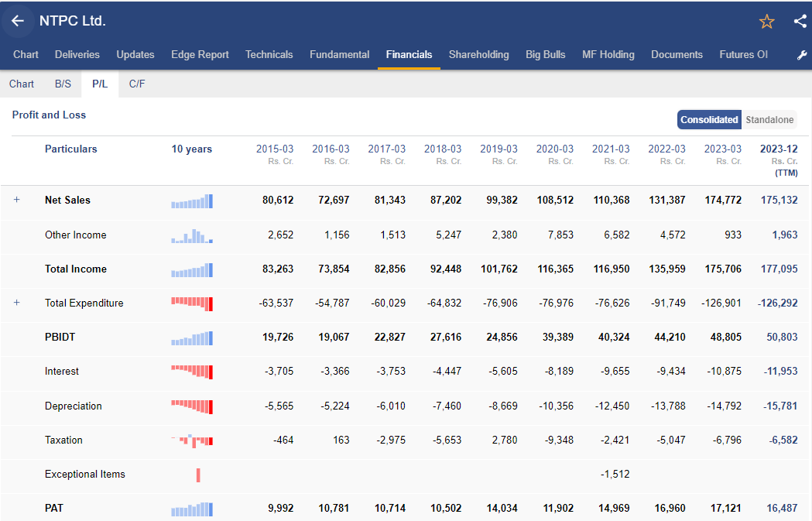Select the Consolidated view
The width and height of the screenshot is (812, 521).
pos(708,119)
